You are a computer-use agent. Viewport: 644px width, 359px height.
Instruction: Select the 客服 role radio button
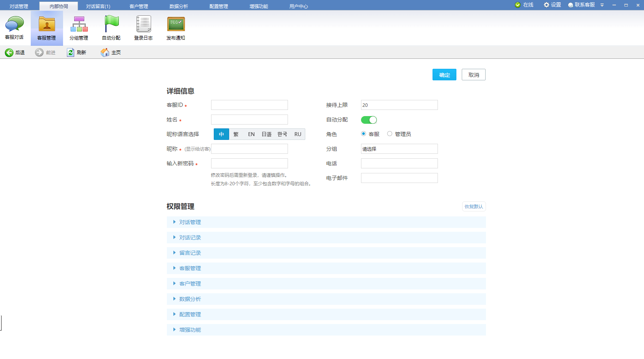(x=363, y=134)
